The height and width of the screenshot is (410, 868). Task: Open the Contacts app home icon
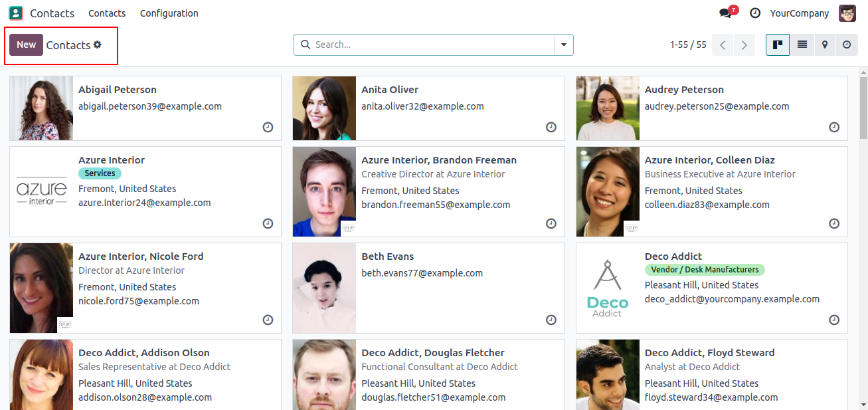15,13
